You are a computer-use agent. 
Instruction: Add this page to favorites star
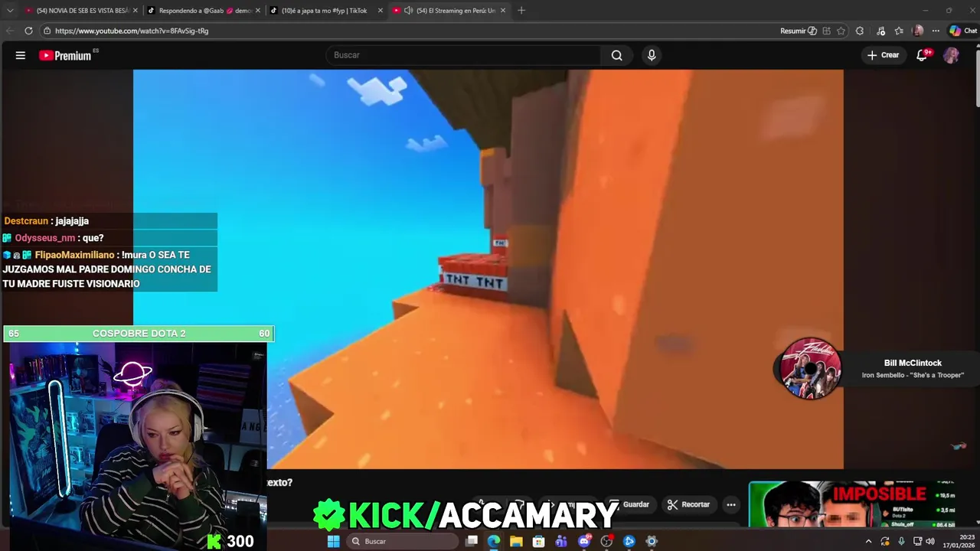[841, 31]
